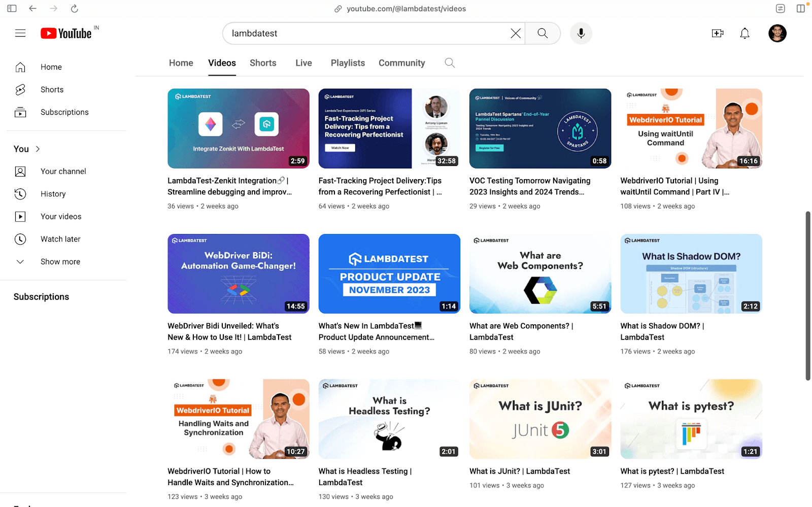The height and width of the screenshot is (507, 812).
Task: Click the Subscriptions icon in the sidebar
Action: point(20,112)
